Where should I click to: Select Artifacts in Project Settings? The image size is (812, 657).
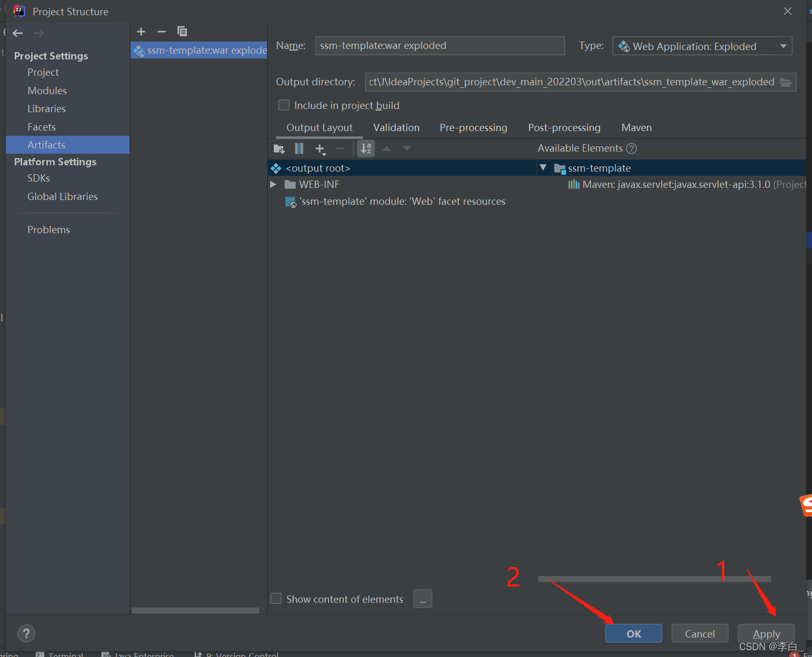click(x=67, y=145)
